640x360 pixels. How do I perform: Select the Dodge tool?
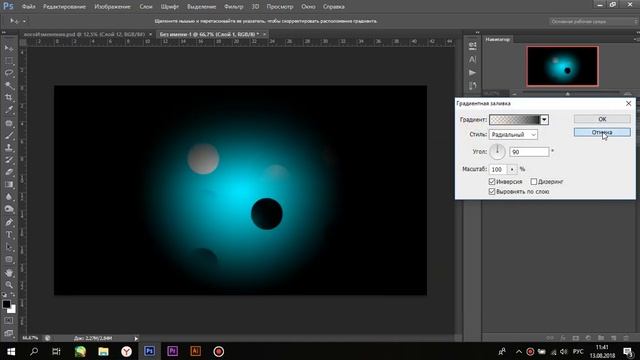9,209
